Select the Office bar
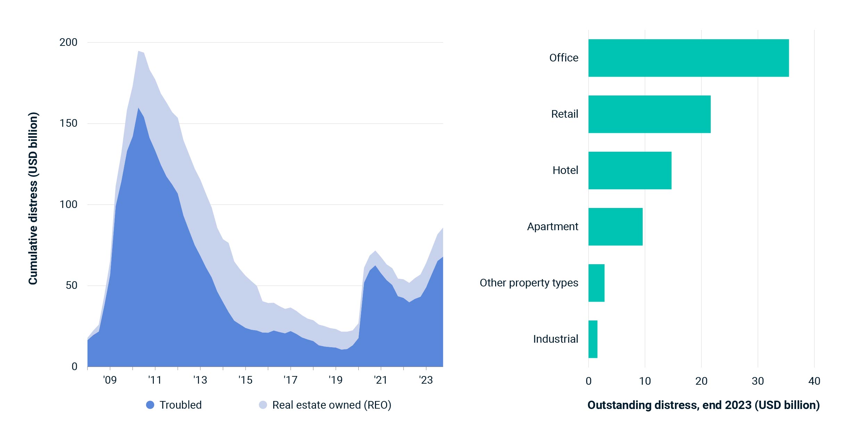 688,58
